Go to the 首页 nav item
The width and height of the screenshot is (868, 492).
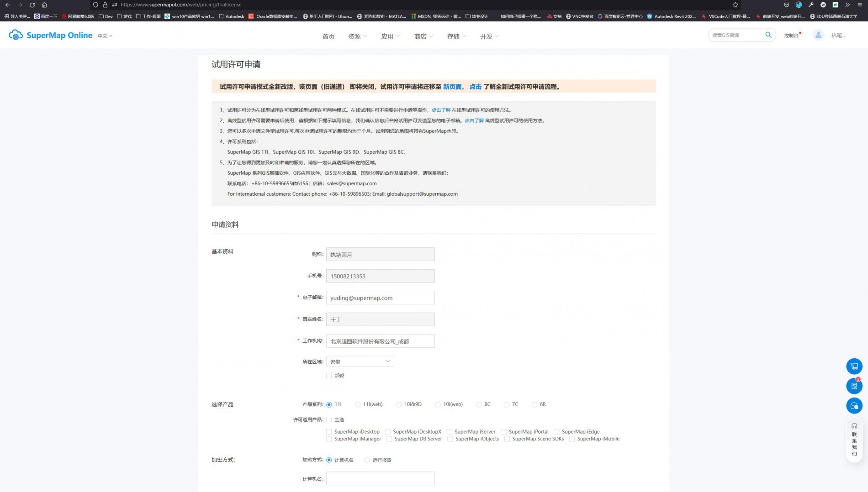[x=328, y=37]
